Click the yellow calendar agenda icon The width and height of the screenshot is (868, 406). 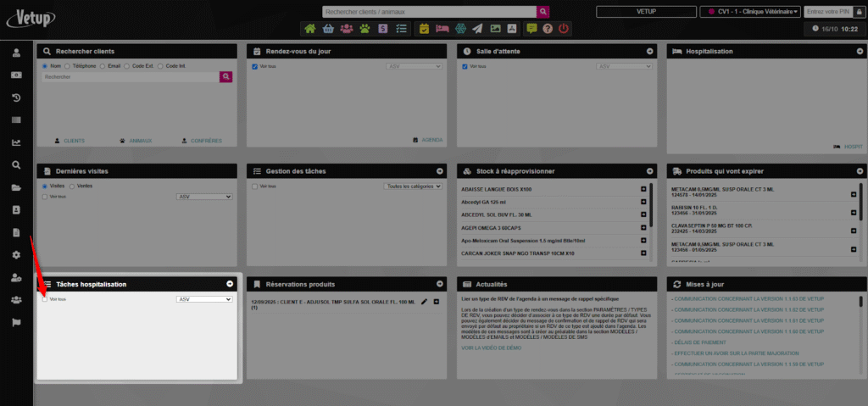click(425, 28)
